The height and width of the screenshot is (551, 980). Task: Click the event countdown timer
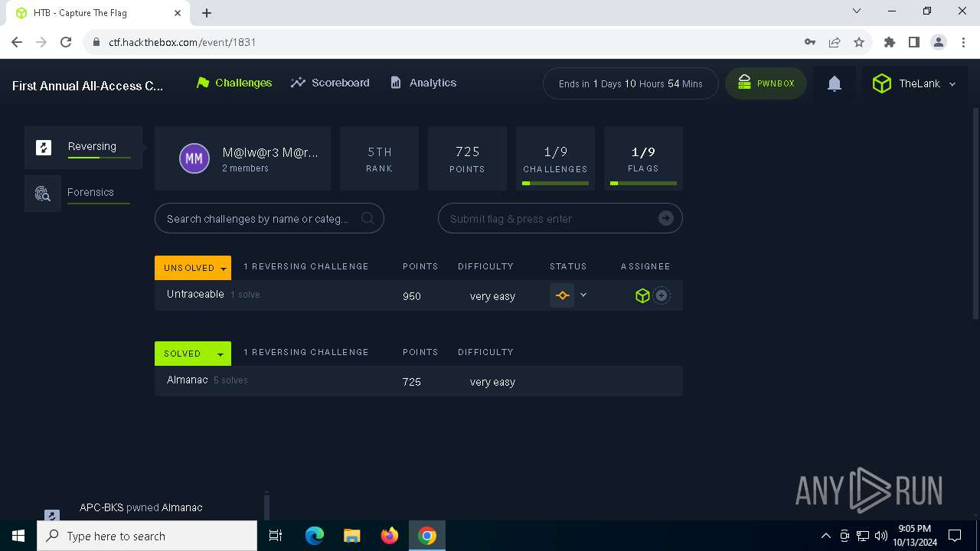click(630, 83)
